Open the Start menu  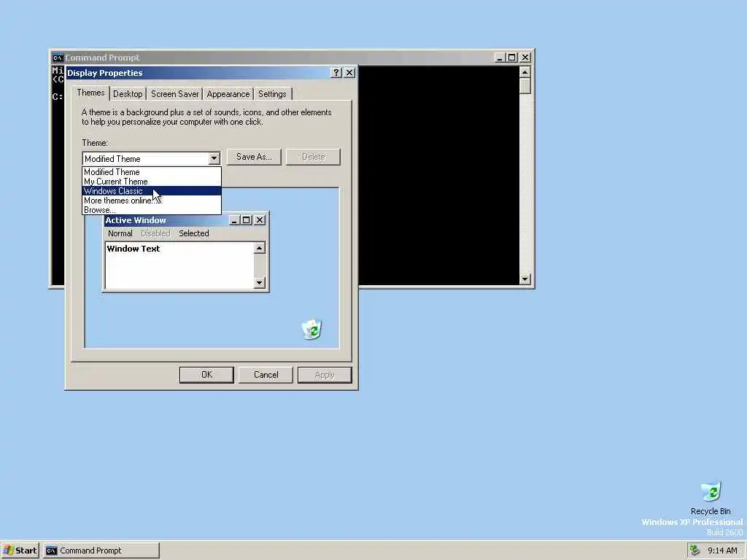click(x=20, y=551)
